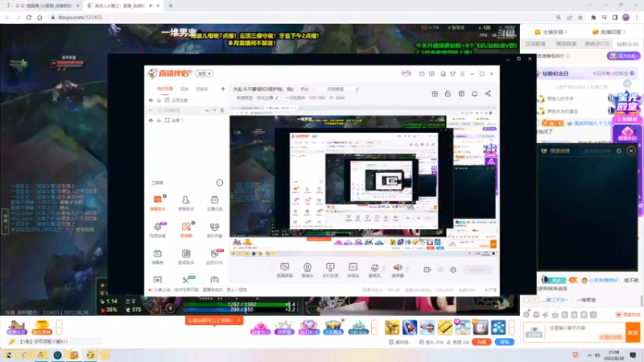Expand the Douyu gift list arrow
The height and width of the screenshot is (362, 644).
point(511,327)
